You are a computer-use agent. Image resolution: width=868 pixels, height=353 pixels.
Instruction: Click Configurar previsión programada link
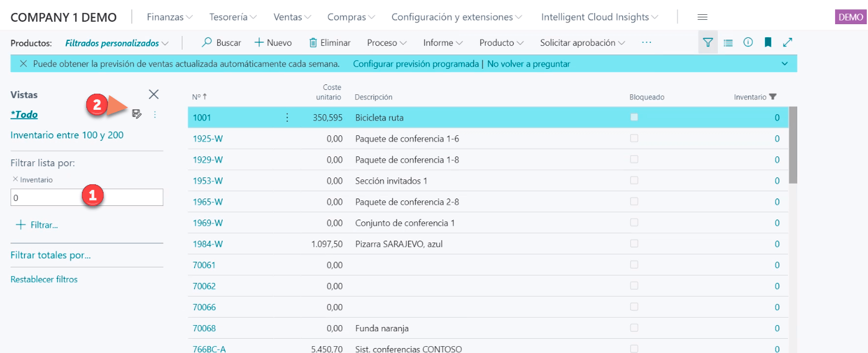(x=416, y=64)
